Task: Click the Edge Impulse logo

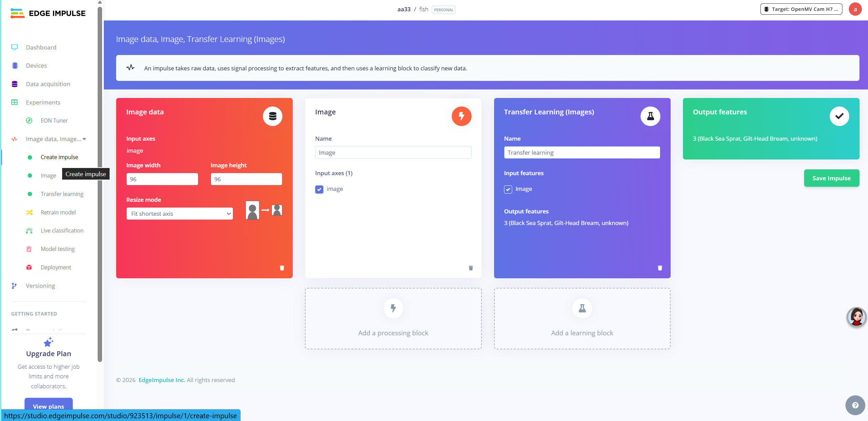Action: (x=48, y=13)
